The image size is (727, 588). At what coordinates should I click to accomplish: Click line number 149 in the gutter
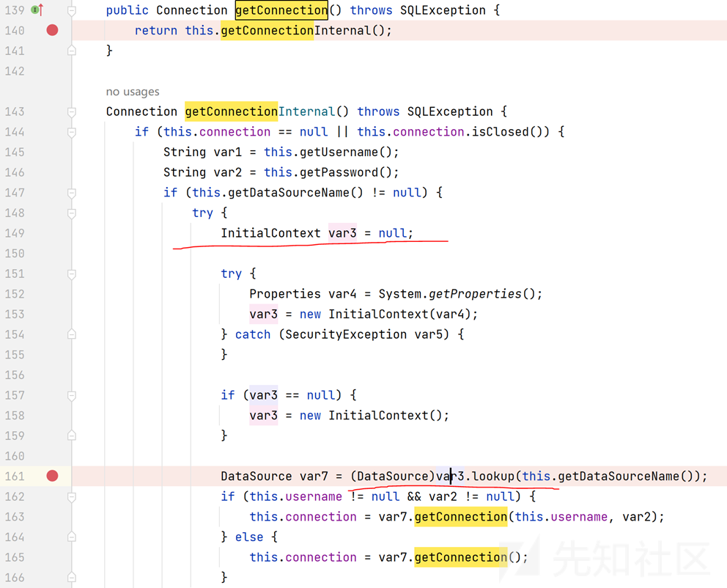click(15, 233)
